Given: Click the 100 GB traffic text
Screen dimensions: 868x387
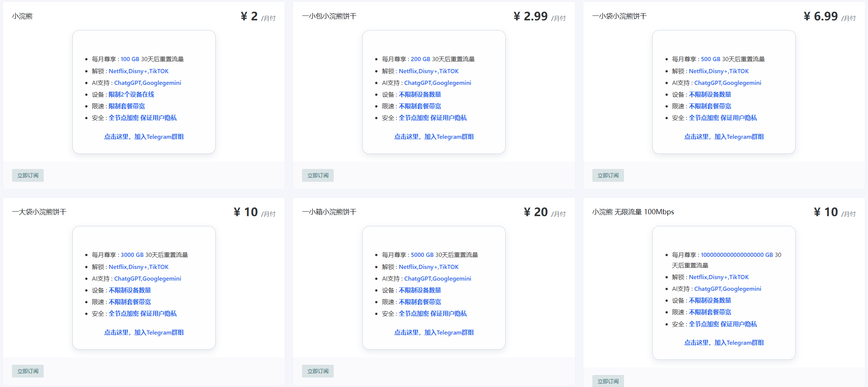Looking at the screenshot, I should [x=130, y=59].
